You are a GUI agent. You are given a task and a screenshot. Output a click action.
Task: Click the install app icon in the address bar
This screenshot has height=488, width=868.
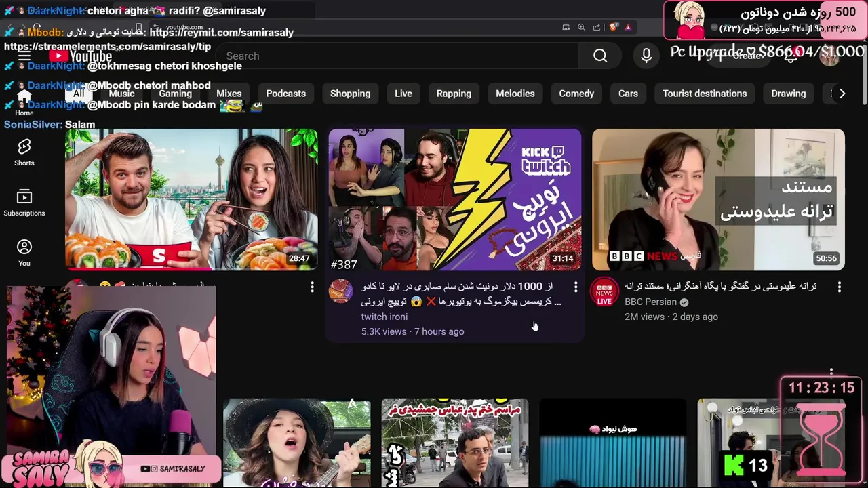[x=566, y=27]
